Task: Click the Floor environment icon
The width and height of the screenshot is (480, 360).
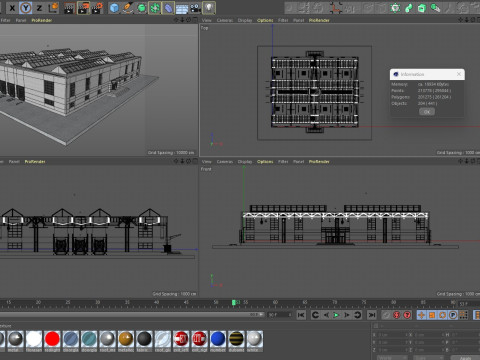Action: [x=182, y=8]
